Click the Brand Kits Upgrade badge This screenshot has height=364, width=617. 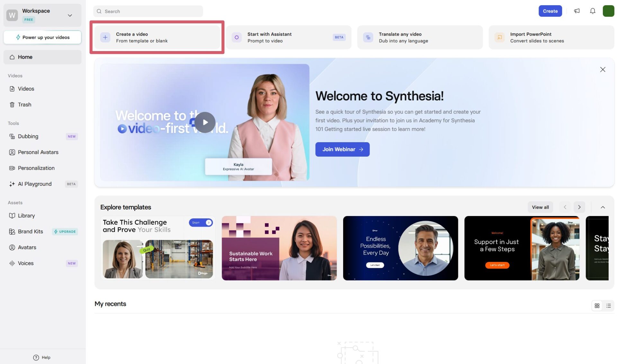pyautogui.click(x=65, y=232)
